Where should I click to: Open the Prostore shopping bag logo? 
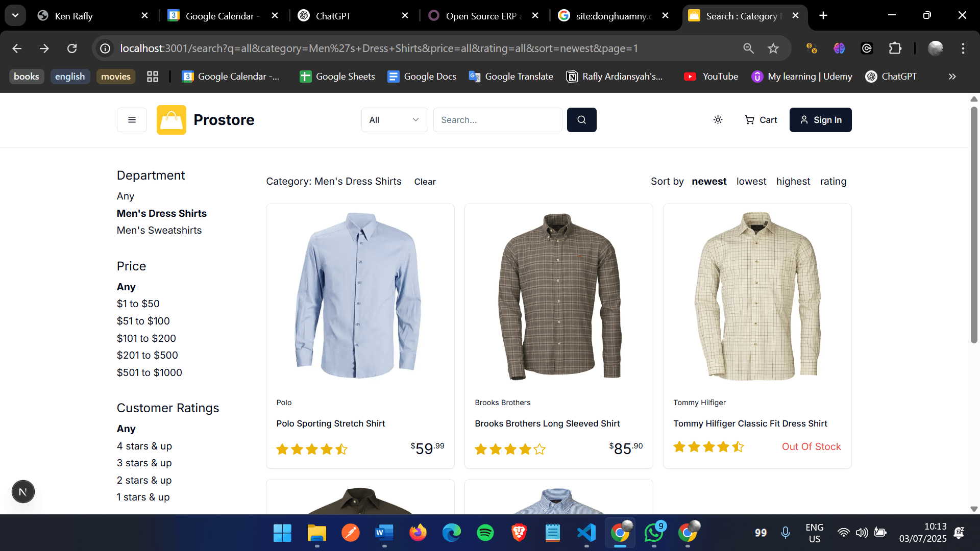click(x=171, y=119)
